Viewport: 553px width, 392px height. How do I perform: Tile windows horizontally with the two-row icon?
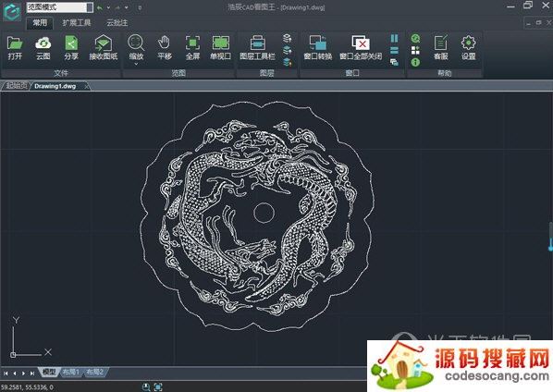point(394,51)
